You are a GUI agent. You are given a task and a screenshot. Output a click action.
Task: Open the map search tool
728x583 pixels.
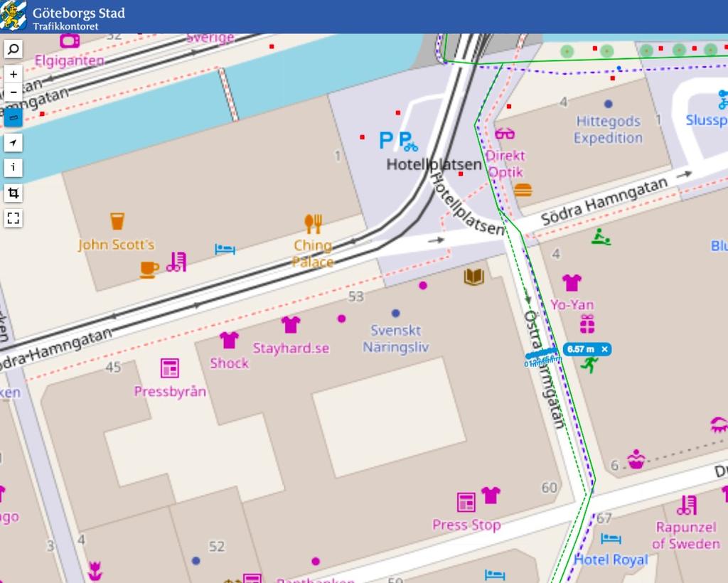(13, 49)
